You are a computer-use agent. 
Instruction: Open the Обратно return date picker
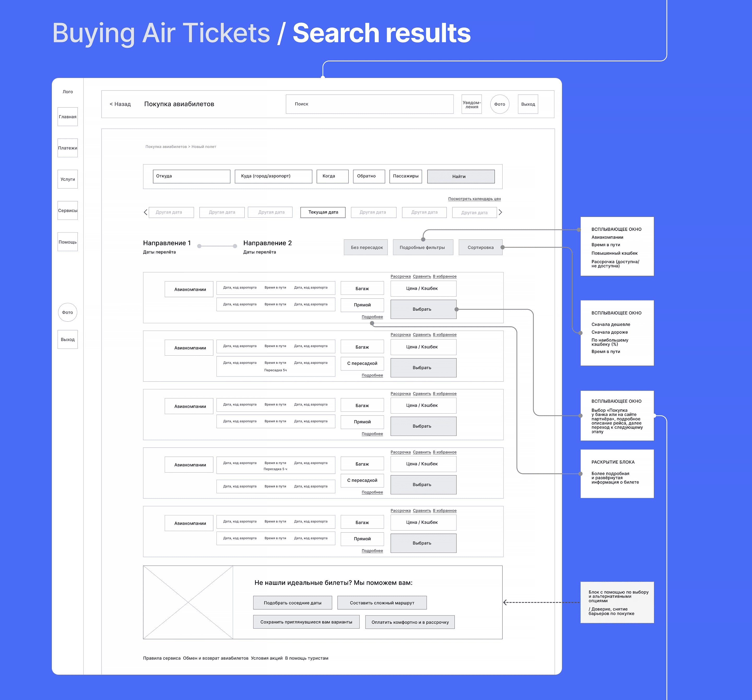click(369, 176)
